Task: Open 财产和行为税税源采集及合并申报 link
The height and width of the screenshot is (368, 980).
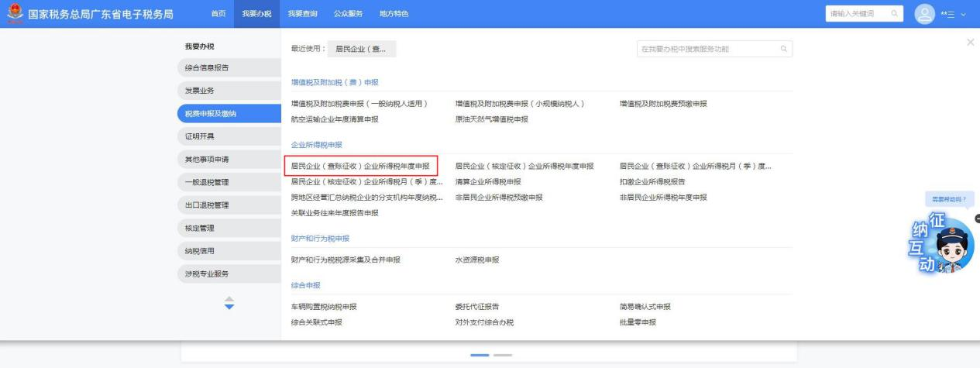Action: 346,260
